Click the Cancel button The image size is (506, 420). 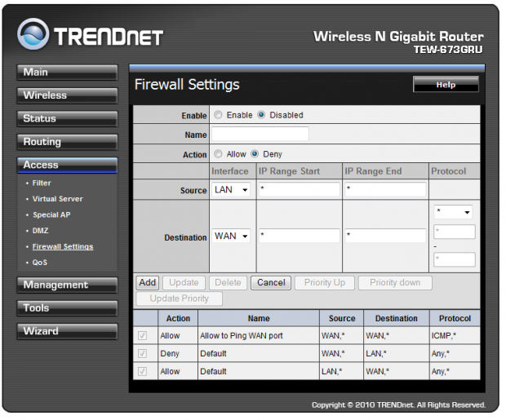pos(271,282)
